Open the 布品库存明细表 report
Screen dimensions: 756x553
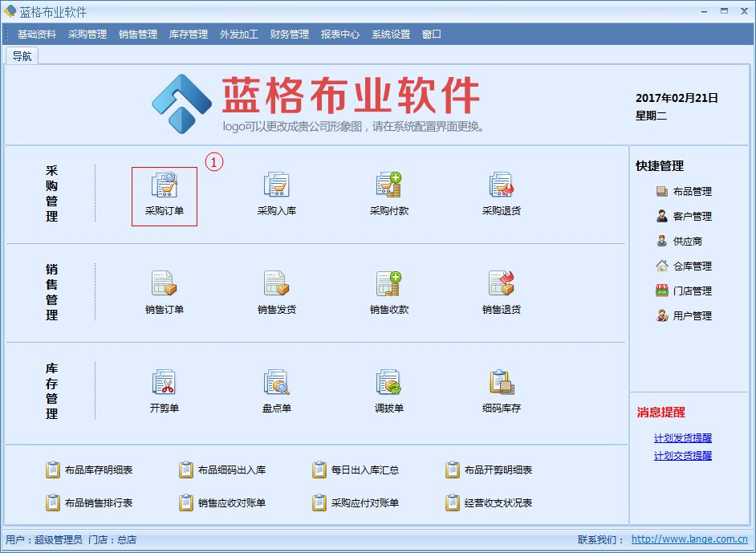pyautogui.click(x=98, y=470)
